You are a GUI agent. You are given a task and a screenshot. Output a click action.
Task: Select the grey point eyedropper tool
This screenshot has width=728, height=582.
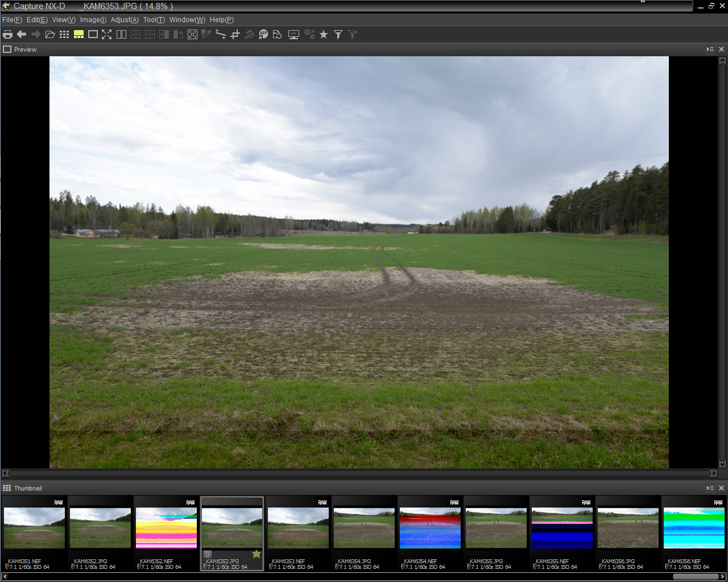206,35
